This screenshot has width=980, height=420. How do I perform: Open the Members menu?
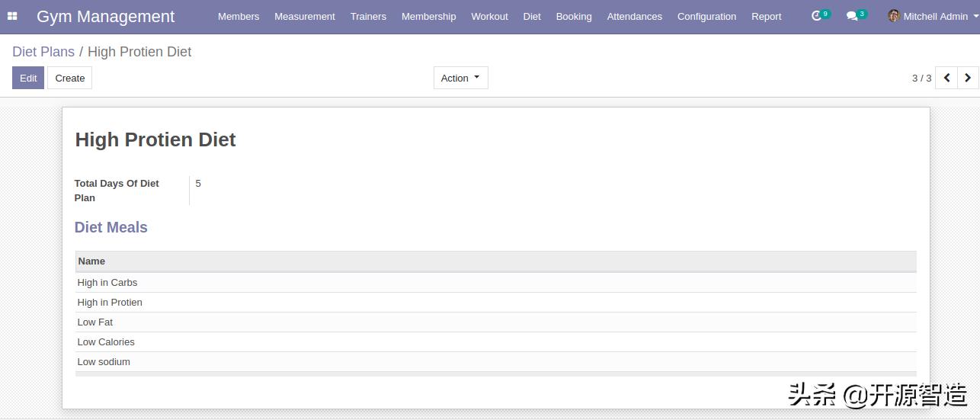[x=239, y=16]
